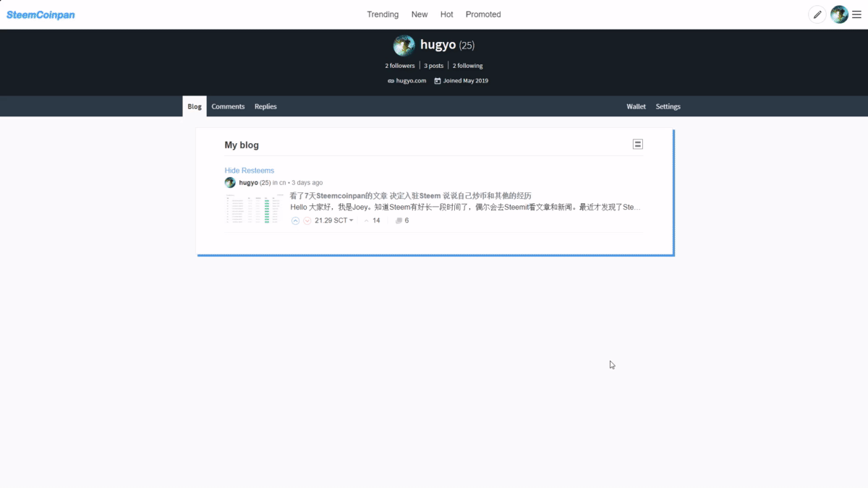Click Hide Resteems
This screenshot has width=868, height=488.
[250, 171]
